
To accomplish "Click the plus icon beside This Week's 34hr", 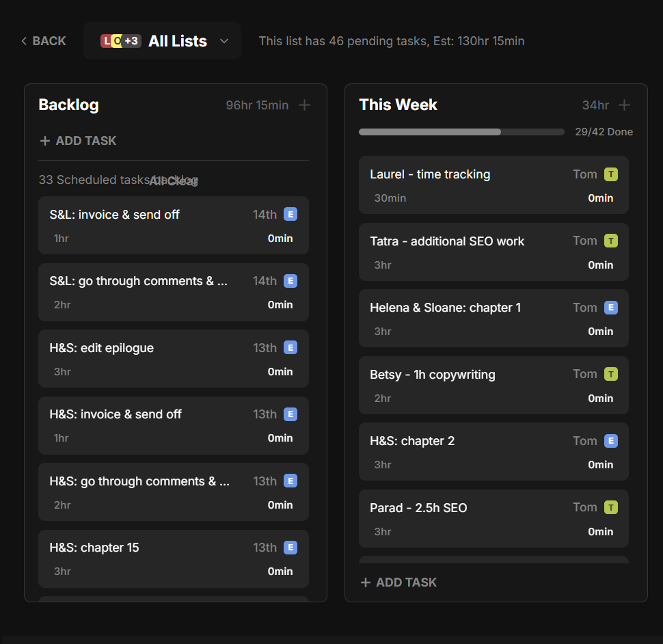I will coord(624,105).
